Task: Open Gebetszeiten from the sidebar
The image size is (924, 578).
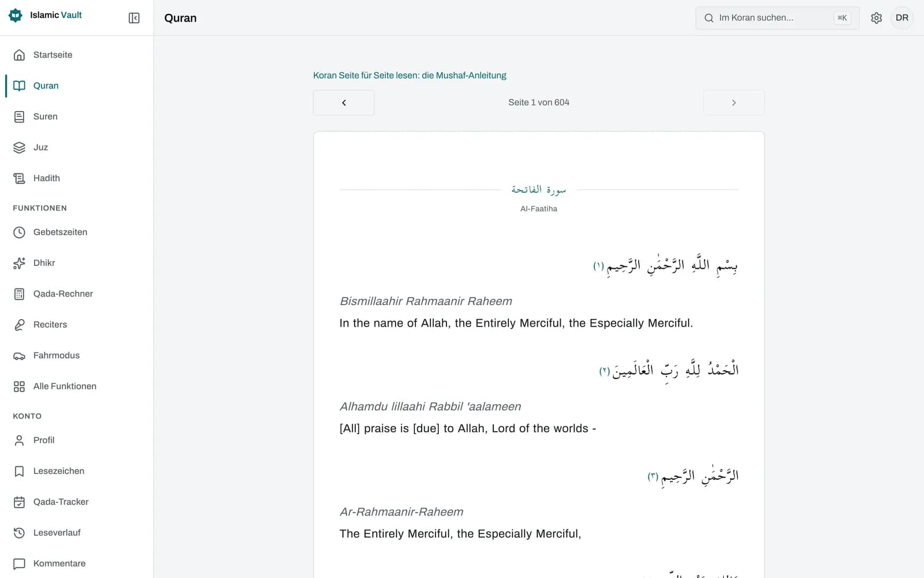Action: pyautogui.click(x=77, y=232)
